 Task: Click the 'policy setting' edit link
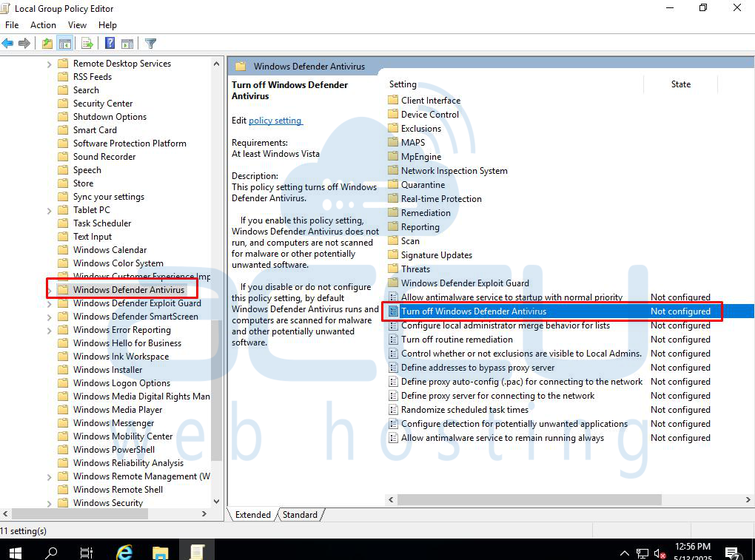[x=275, y=121]
